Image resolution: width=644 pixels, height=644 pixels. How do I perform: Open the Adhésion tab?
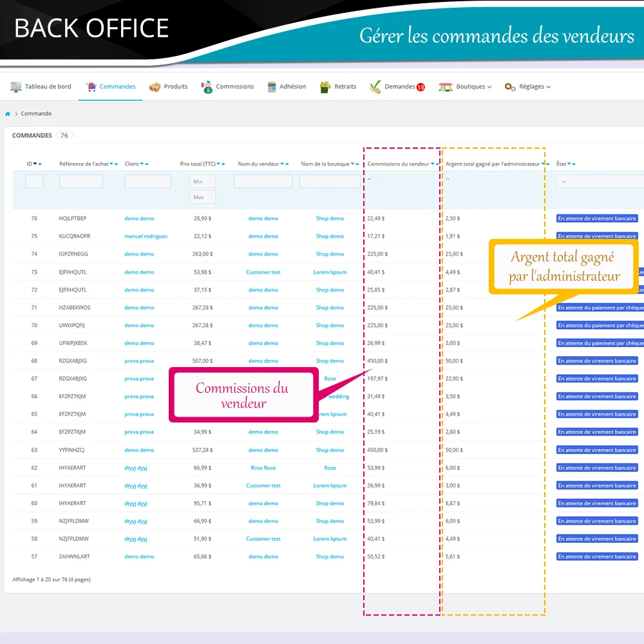pos(287,87)
